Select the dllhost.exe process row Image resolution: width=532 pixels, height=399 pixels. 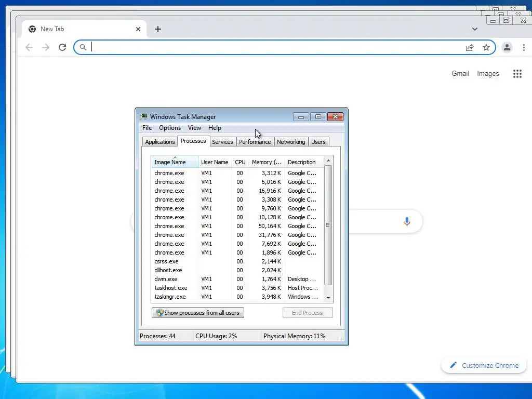point(237,270)
